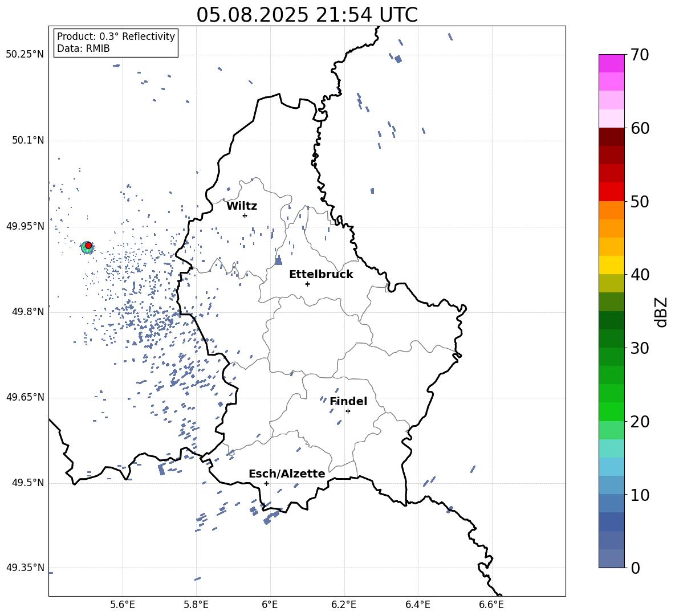
Task: Click the dark maroon swatch below 60
Action: 611,137
